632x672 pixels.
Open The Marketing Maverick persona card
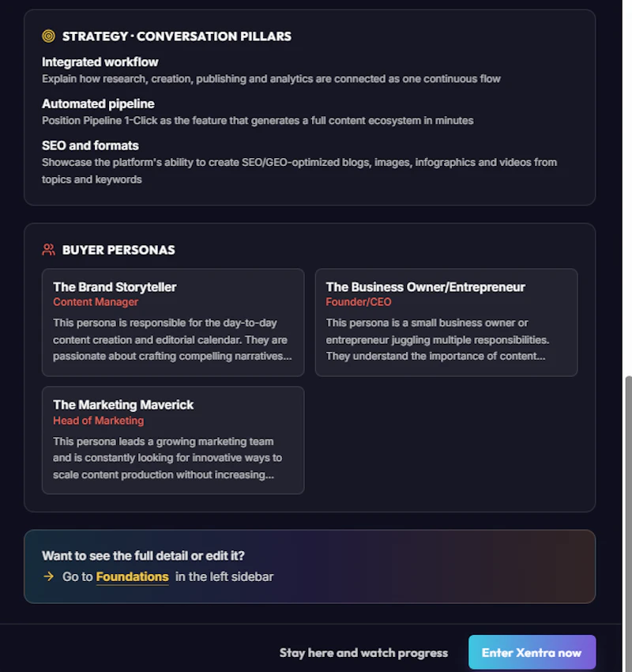point(173,440)
